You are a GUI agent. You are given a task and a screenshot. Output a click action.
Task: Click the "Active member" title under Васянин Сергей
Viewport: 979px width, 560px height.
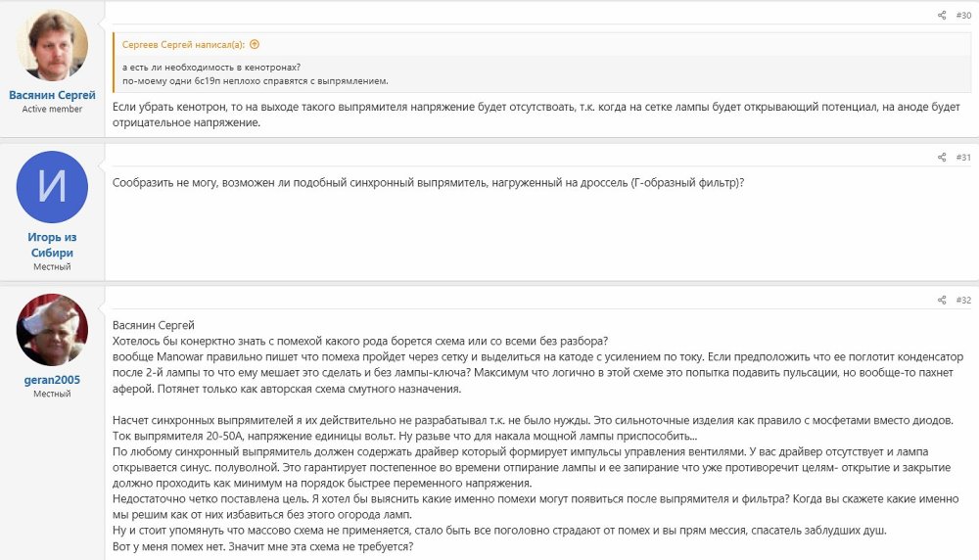click(52, 109)
